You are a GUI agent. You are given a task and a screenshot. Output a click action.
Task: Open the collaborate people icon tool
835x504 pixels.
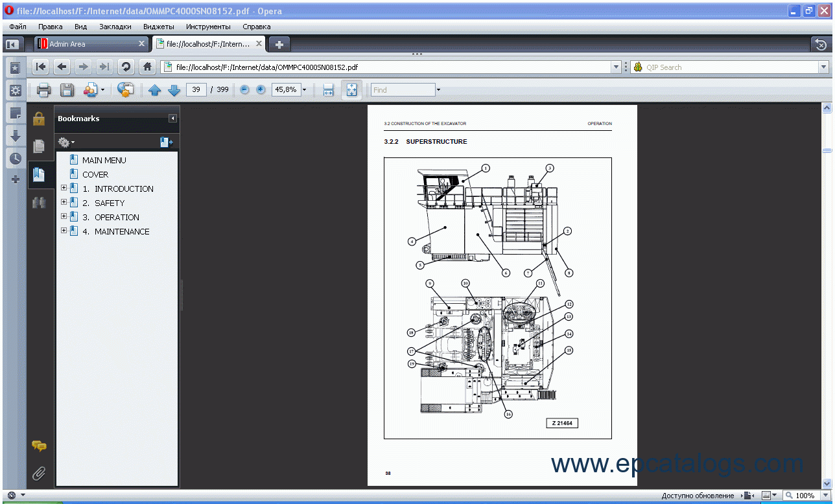(x=91, y=90)
